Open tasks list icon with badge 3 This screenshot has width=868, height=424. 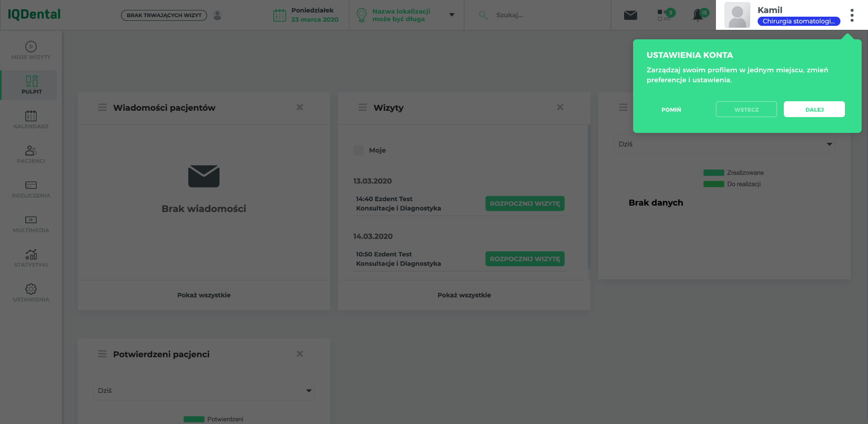666,15
